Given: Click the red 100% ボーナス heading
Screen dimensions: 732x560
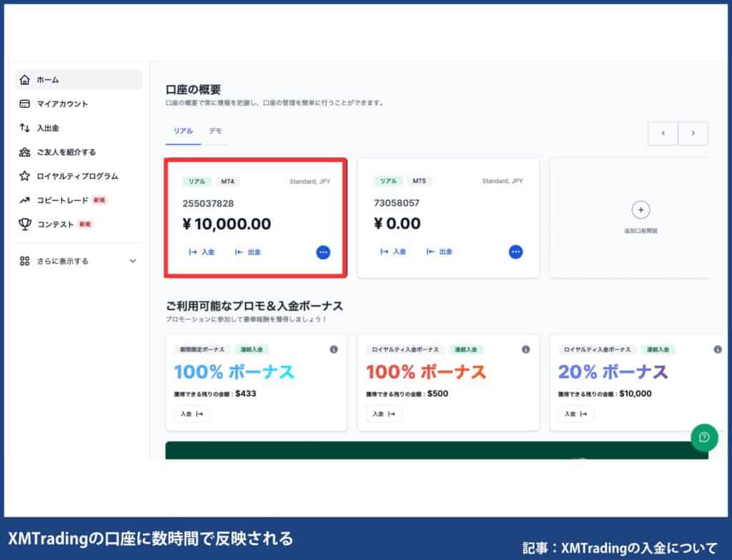Looking at the screenshot, I should pyautogui.click(x=426, y=372).
